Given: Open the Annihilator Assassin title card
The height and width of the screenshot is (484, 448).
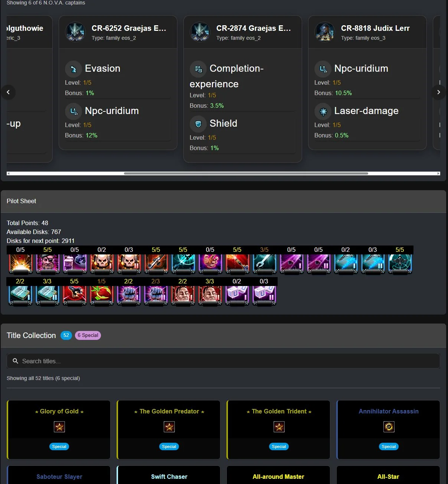Looking at the screenshot, I should click(x=388, y=430).
